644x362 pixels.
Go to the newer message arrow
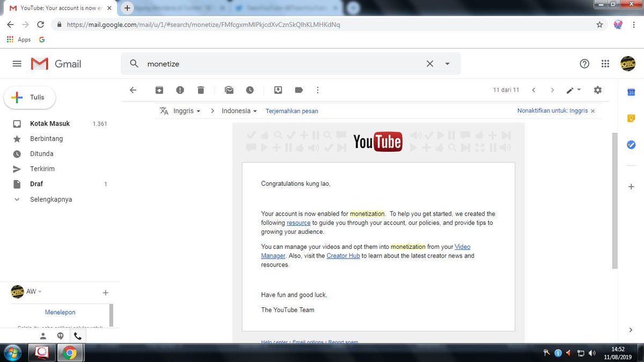533,90
